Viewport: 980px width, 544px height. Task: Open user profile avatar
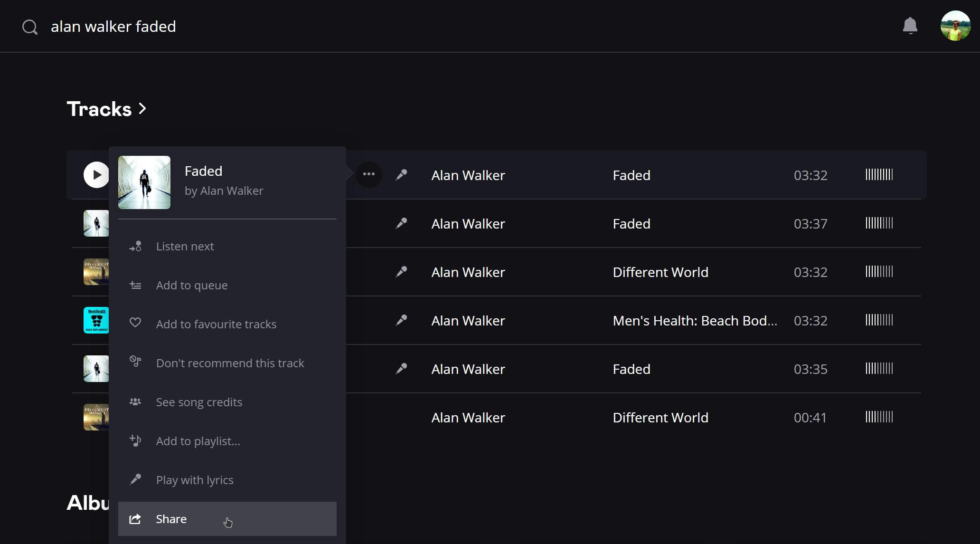tap(955, 26)
